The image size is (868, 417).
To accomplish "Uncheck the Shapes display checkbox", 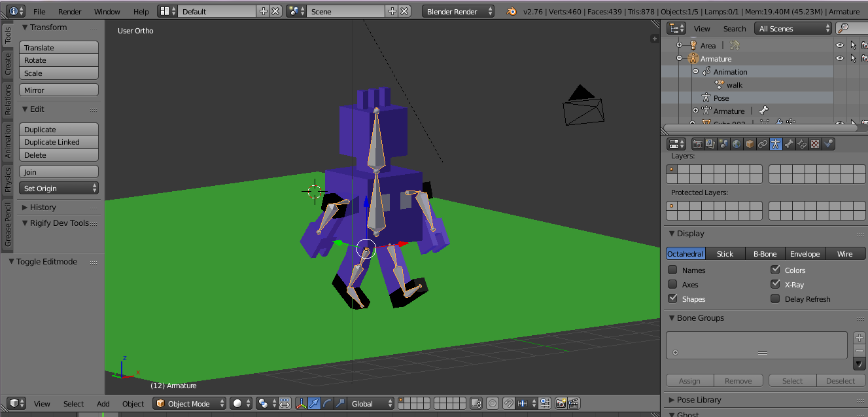I will click(672, 299).
